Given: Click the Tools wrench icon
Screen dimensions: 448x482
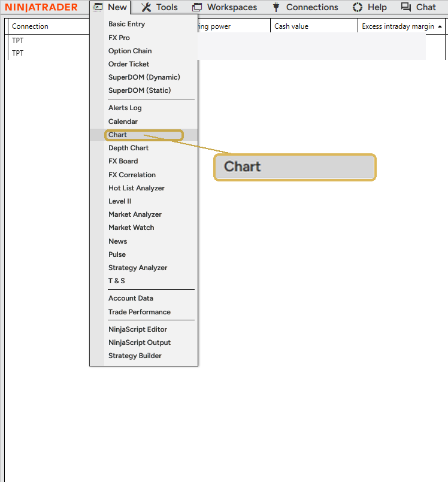Looking at the screenshot, I should tap(146, 7).
